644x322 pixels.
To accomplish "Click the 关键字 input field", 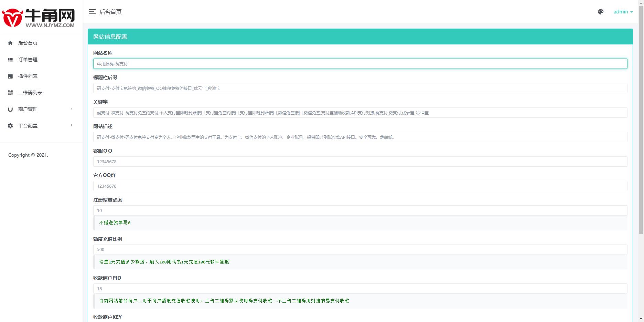I will (x=360, y=113).
